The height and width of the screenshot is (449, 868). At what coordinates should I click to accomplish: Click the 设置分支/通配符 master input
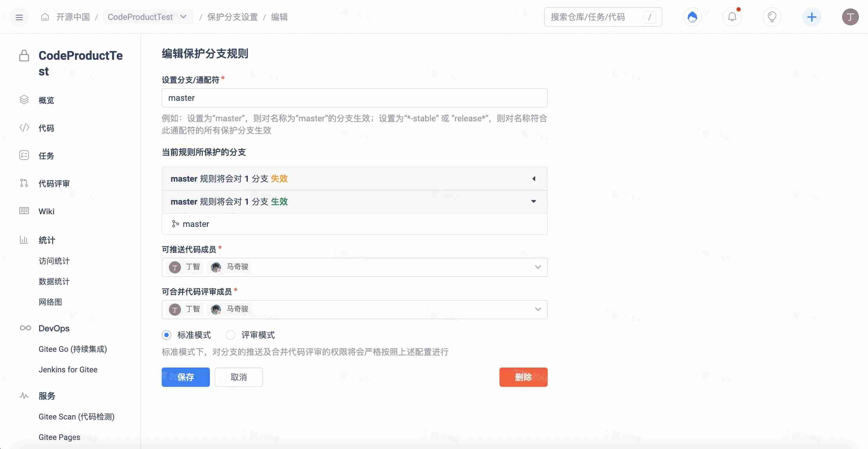(x=354, y=98)
